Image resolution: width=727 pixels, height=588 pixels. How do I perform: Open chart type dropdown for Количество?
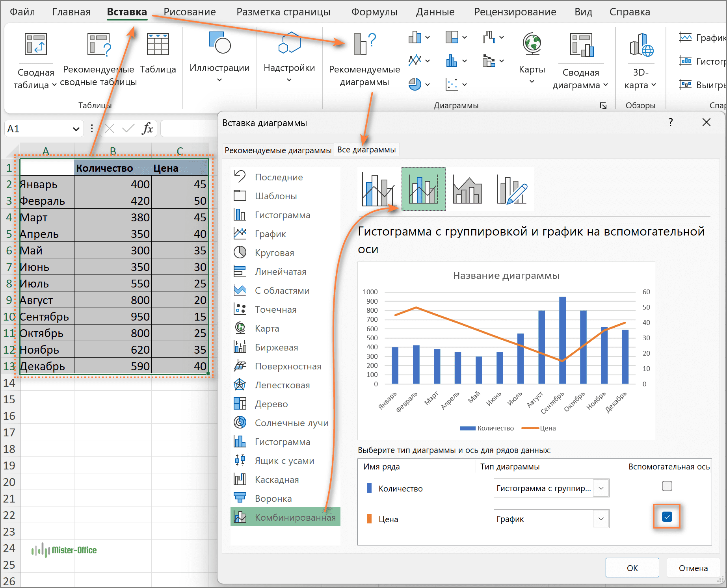pos(601,488)
